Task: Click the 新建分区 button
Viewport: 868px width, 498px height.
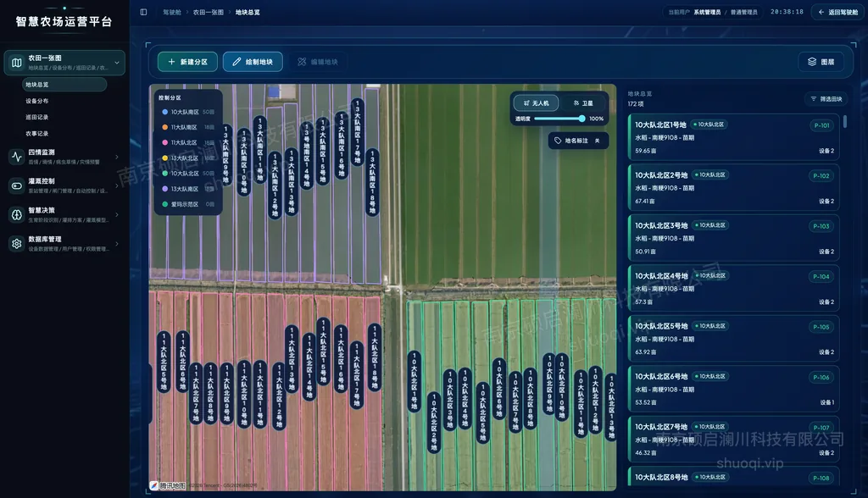Action: click(x=187, y=62)
